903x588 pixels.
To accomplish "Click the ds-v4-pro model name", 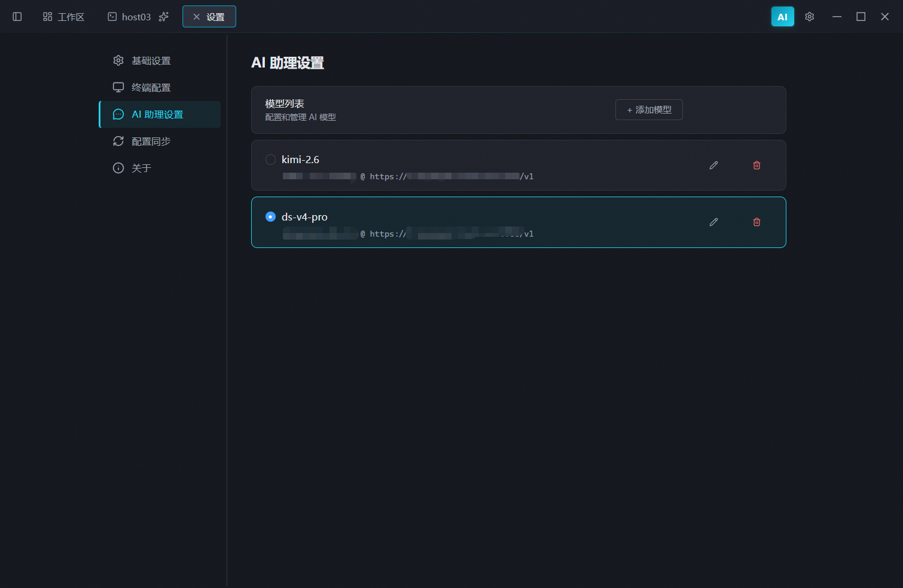I will point(304,217).
